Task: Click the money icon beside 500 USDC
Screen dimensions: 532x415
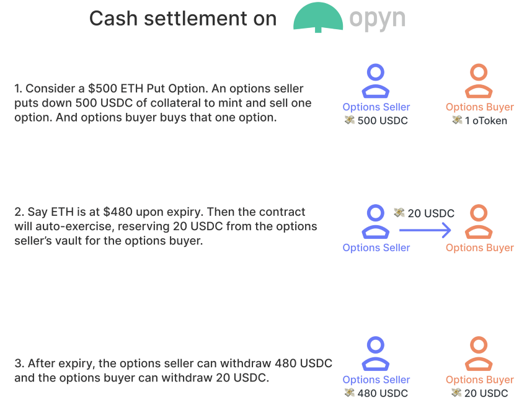Action: (350, 120)
